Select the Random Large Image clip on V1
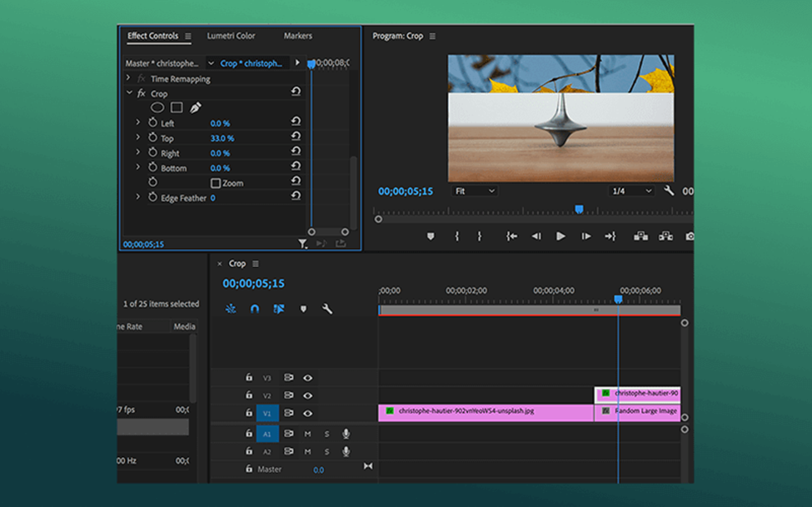 click(x=637, y=413)
